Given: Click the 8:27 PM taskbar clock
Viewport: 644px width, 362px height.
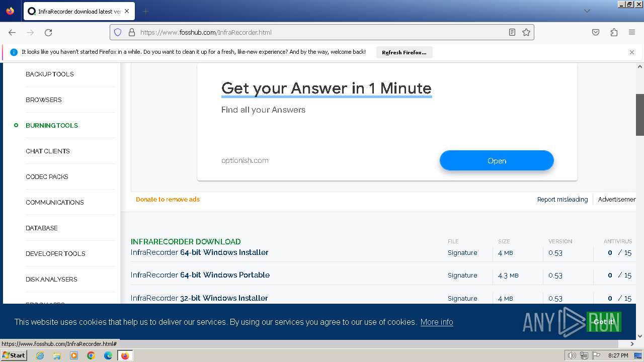Looking at the screenshot, I should (x=618, y=355).
